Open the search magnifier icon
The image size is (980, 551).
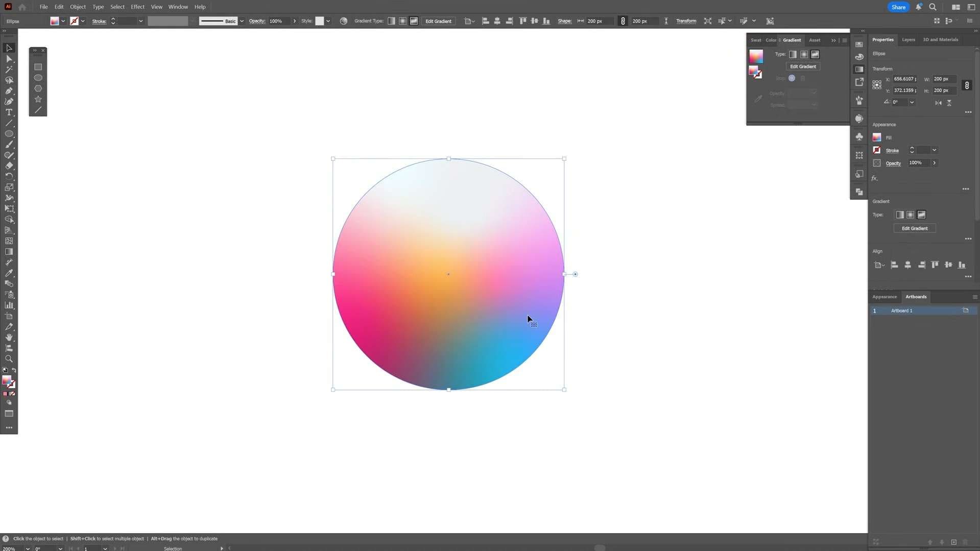(933, 7)
